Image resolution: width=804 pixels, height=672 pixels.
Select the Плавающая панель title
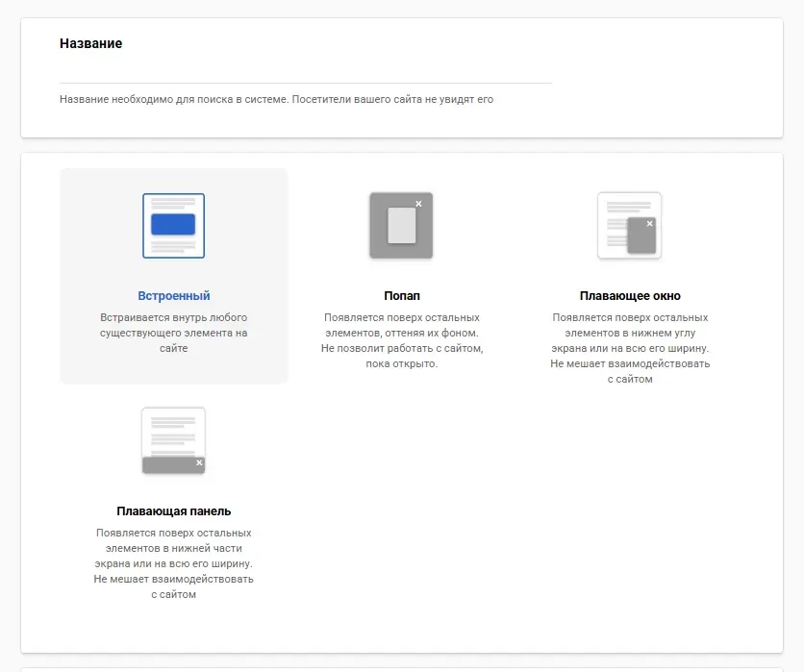(173, 511)
